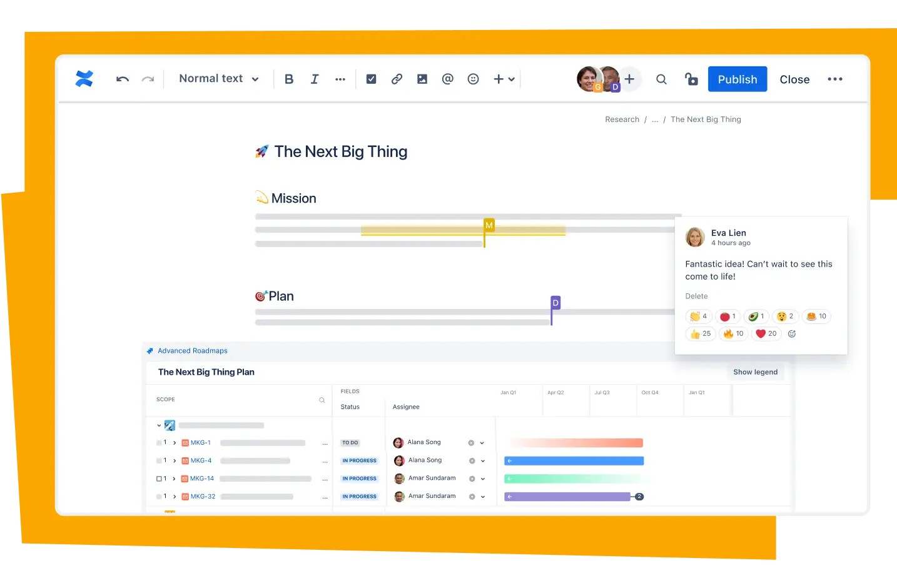This screenshot has width=897, height=588.
Task: Click the blue MKG-4 timeline bar
Action: click(x=574, y=461)
